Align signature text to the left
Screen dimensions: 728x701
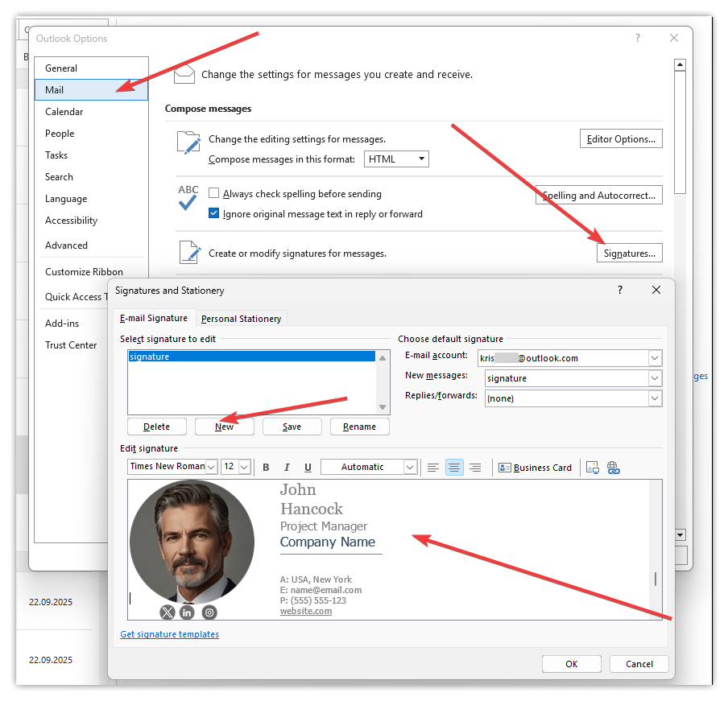[433, 468]
